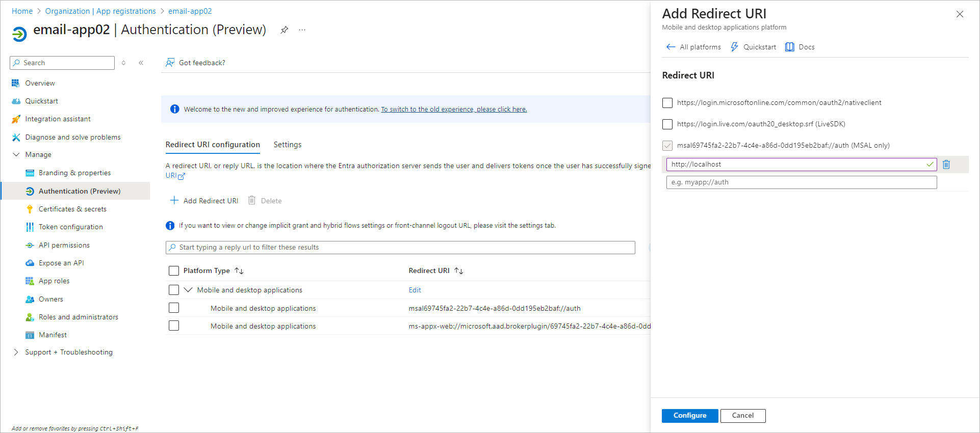This screenshot has width=980, height=433.
Task: Click the empty e.g. myapp://auth URI field
Action: point(802,182)
